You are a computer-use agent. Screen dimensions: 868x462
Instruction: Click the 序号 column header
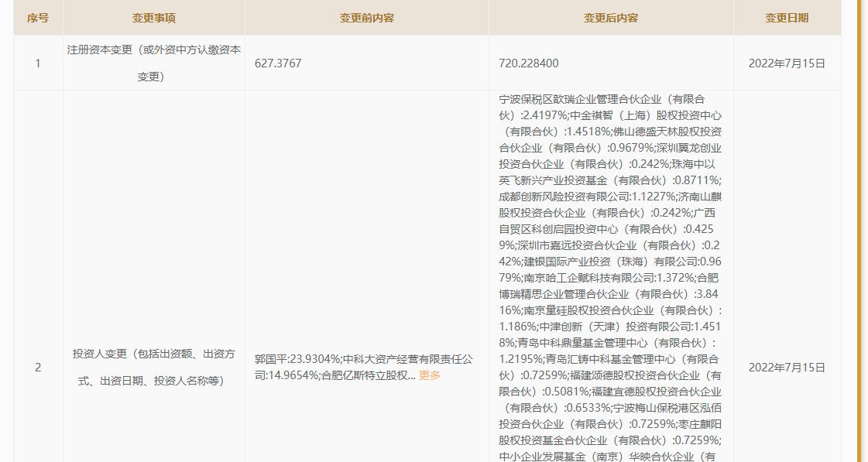38,17
